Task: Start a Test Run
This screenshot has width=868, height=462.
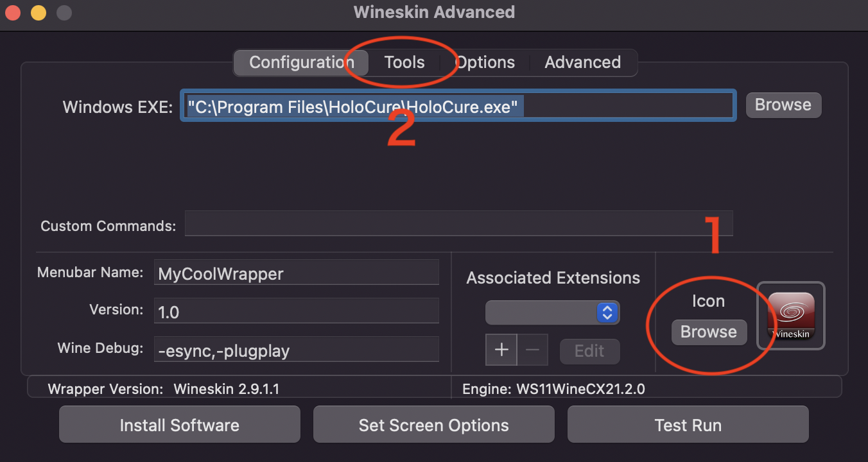Action: pyautogui.click(x=688, y=425)
